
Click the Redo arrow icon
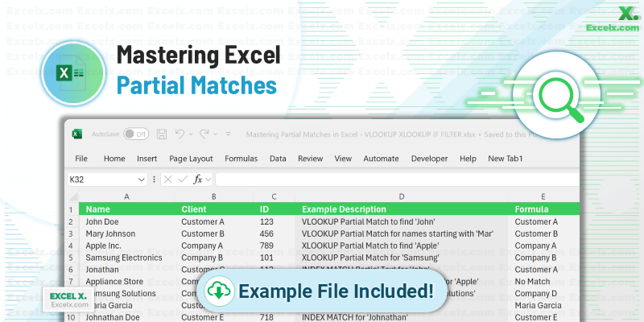click(204, 134)
